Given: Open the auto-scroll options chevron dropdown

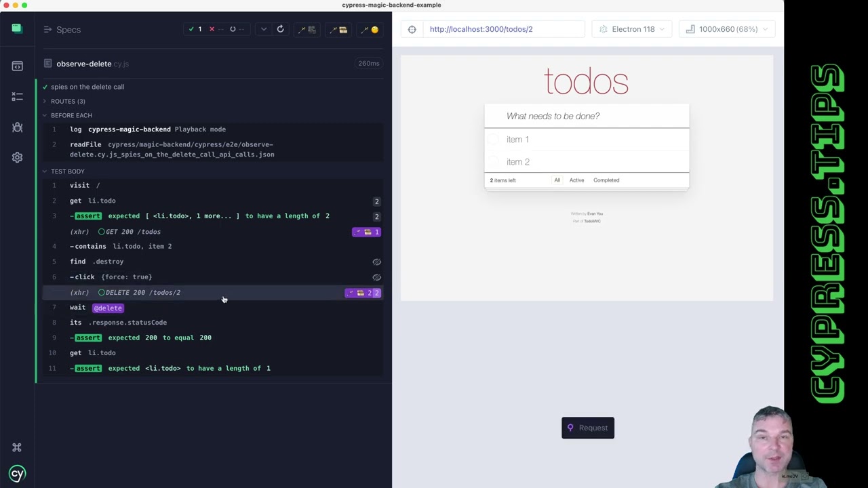Looking at the screenshot, I should (263, 29).
